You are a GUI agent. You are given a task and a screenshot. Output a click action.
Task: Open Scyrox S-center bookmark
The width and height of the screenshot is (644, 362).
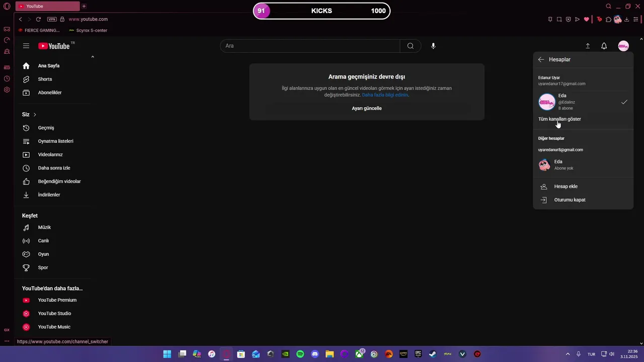pyautogui.click(x=88, y=30)
